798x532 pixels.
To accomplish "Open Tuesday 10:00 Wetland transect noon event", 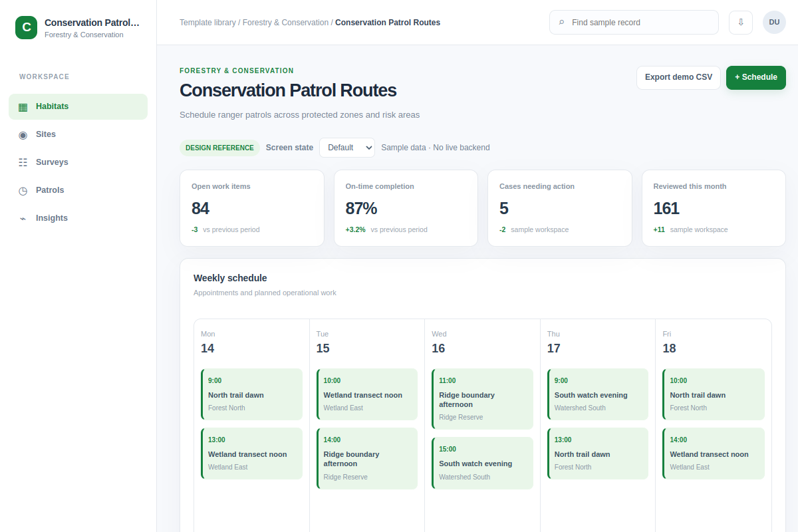I will 367,394.
